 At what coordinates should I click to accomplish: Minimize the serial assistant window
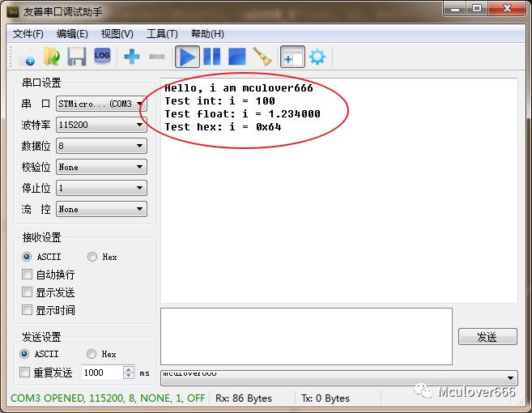tap(455, 8)
